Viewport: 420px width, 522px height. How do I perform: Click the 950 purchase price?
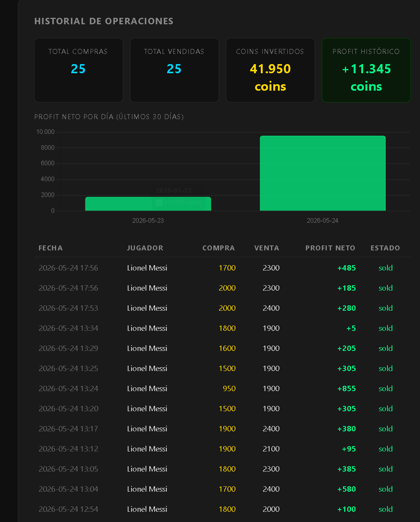click(229, 388)
